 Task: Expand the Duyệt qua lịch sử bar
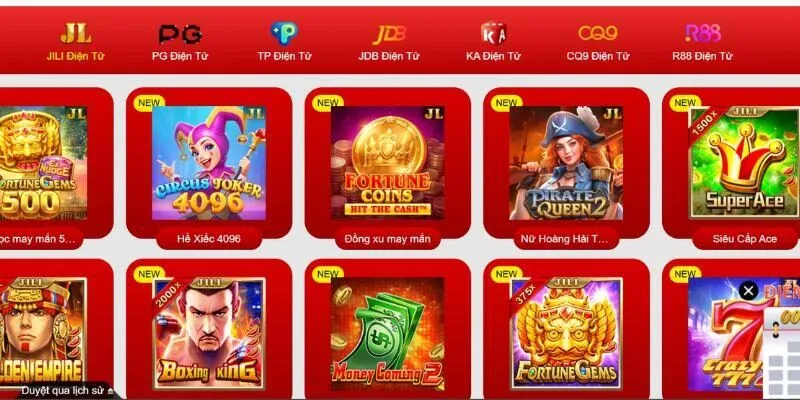point(66,391)
